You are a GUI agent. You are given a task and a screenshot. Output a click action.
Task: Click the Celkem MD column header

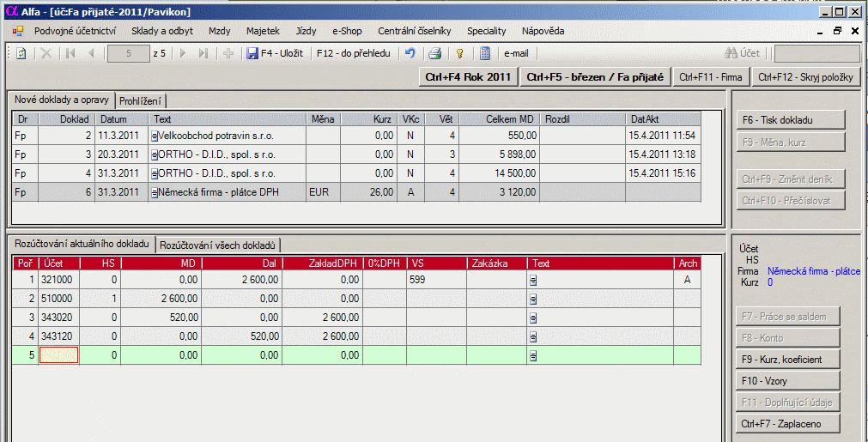click(500, 119)
